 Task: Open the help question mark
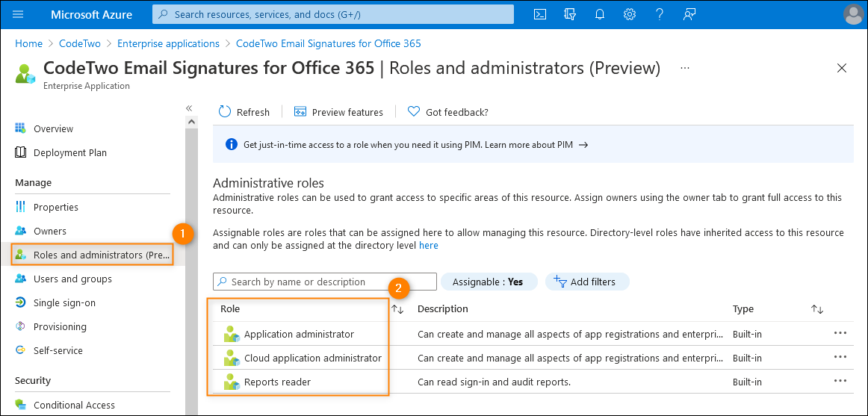[659, 14]
